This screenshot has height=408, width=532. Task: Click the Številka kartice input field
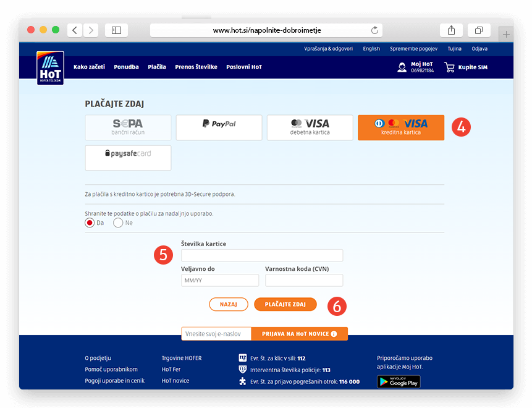(262, 255)
